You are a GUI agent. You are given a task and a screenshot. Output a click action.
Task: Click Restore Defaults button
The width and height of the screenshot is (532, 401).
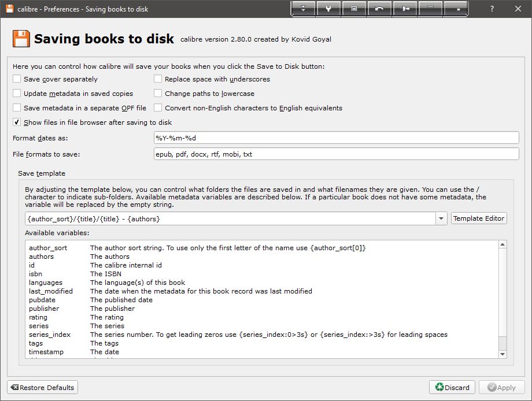tap(42, 388)
